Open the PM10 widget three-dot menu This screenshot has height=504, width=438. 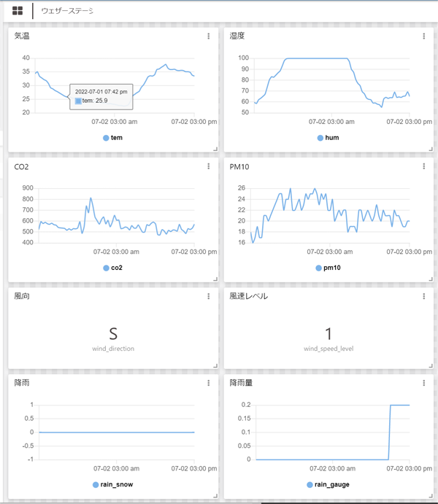(424, 166)
